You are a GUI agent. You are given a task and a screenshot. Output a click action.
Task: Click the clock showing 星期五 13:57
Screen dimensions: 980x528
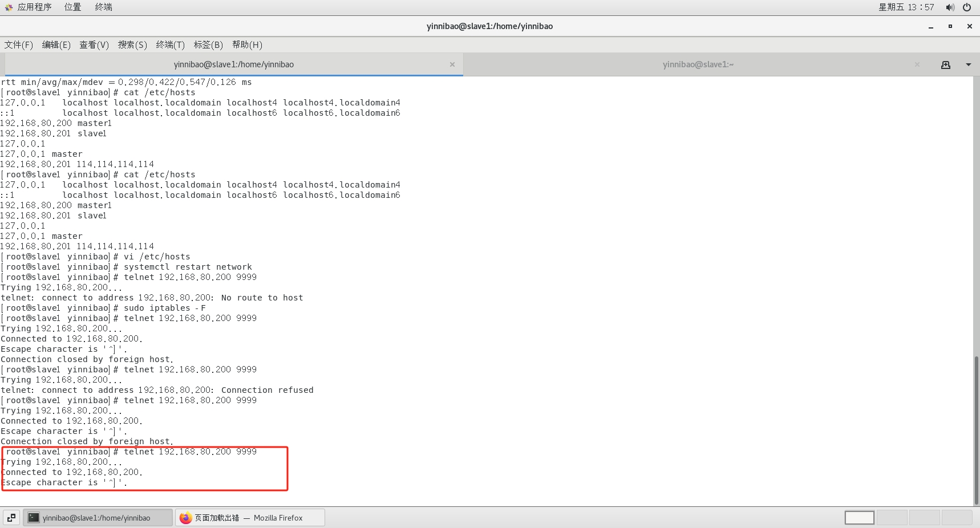pos(906,7)
